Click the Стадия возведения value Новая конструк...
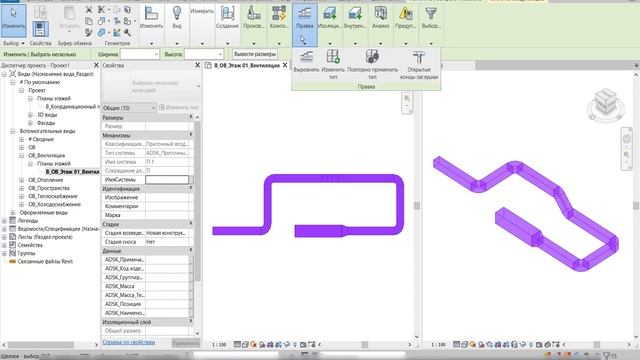 coord(167,233)
